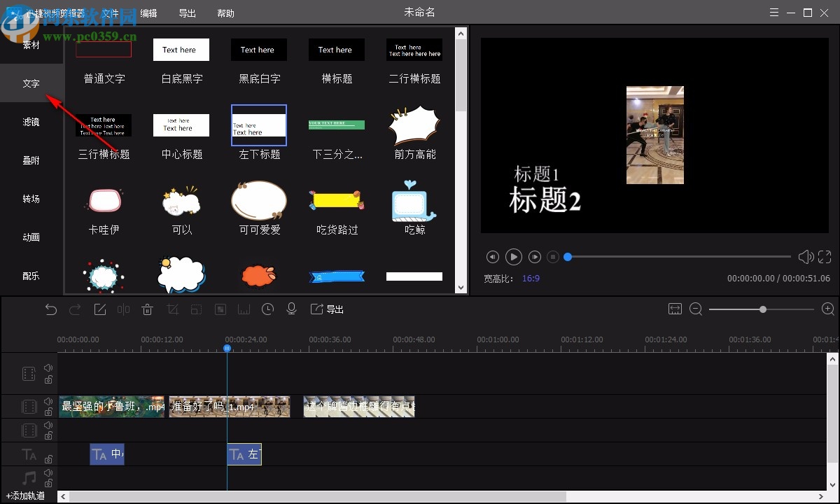This screenshot has height=504, width=840.
Task: Open the hamburger menu near window controls
Action: click(773, 13)
